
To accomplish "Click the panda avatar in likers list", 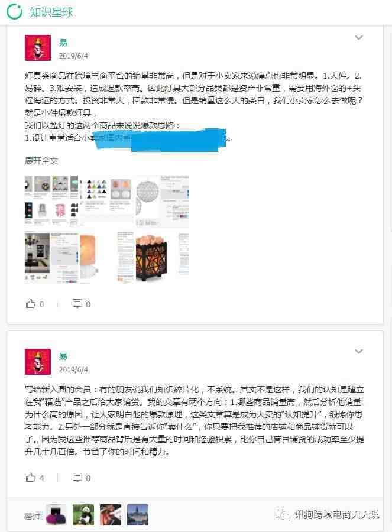I will coord(83,515).
